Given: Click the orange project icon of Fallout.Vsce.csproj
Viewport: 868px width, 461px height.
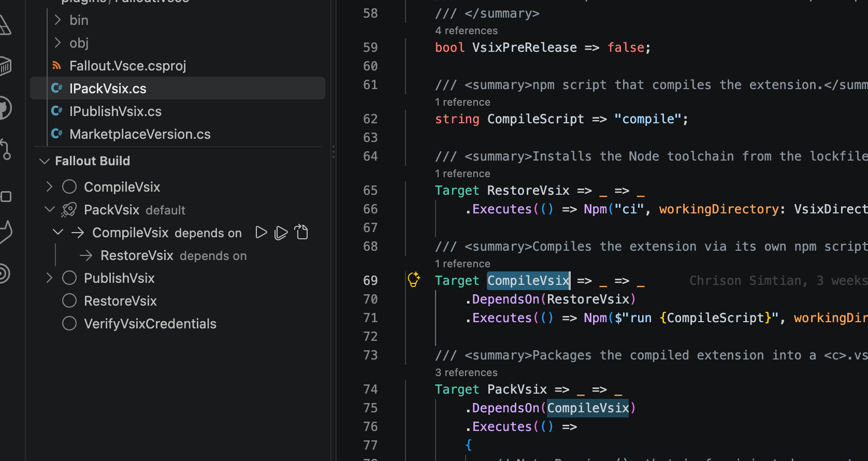Looking at the screenshot, I should 57,66.
